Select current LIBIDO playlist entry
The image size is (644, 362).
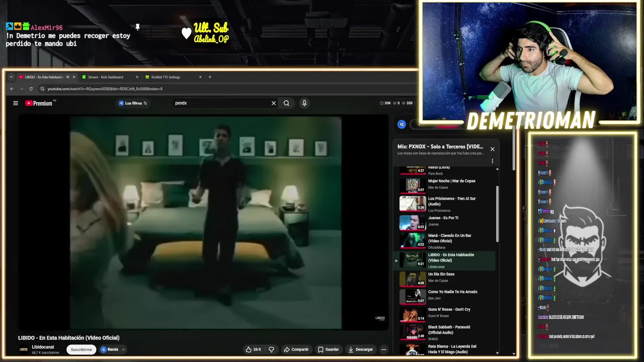pos(445,260)
